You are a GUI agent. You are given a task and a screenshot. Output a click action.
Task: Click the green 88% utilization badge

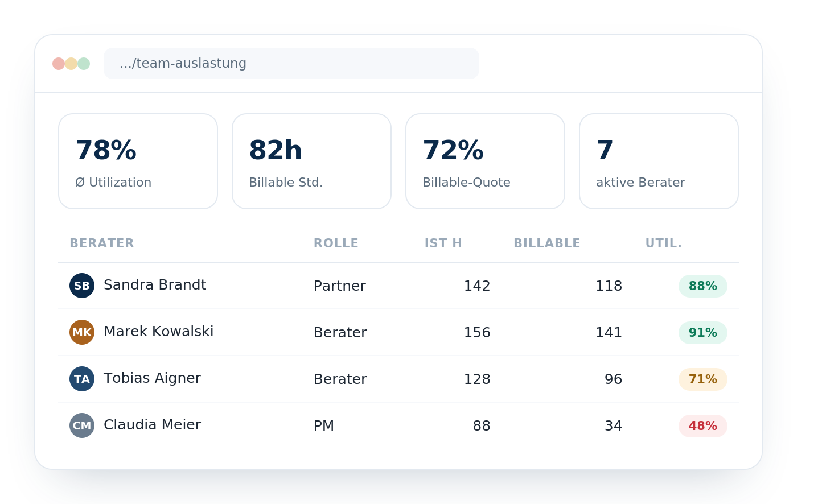(x=703, y=286)
